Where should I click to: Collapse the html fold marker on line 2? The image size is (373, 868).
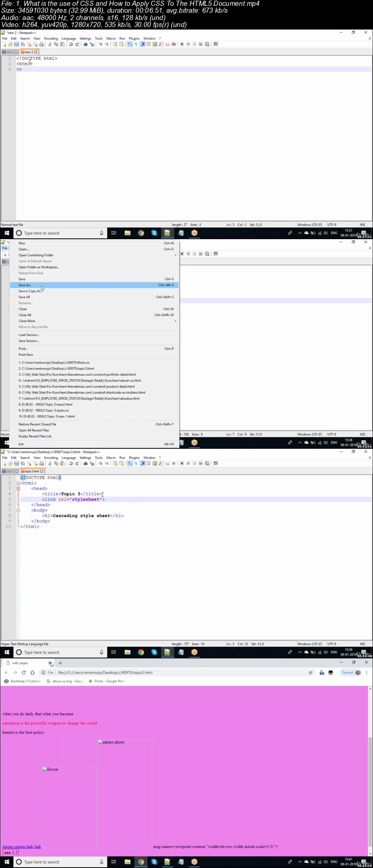tap(18, 483)
